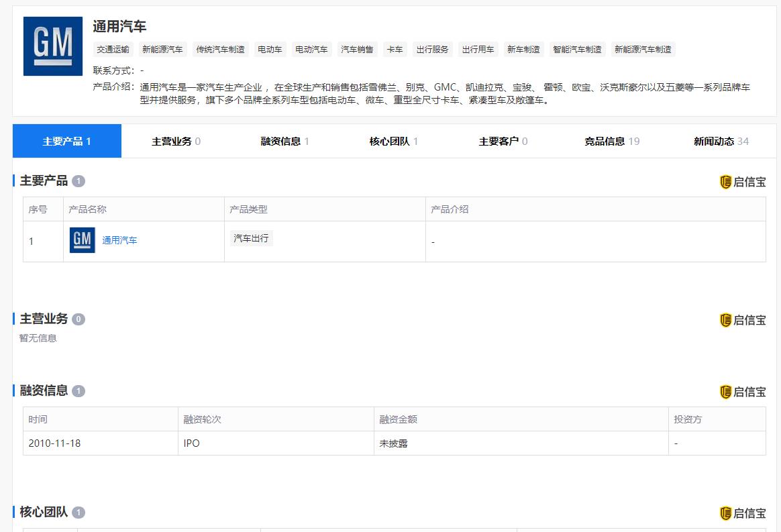
Task: Click the large GM company logo
Action: pos(53,46)
